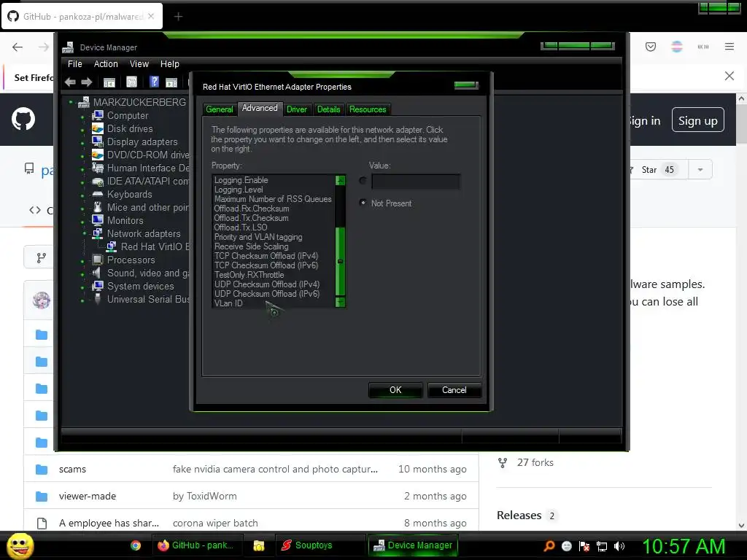Expand the Processors node
The height and width of the screenshot is (560, 747).
pos(83,261)
